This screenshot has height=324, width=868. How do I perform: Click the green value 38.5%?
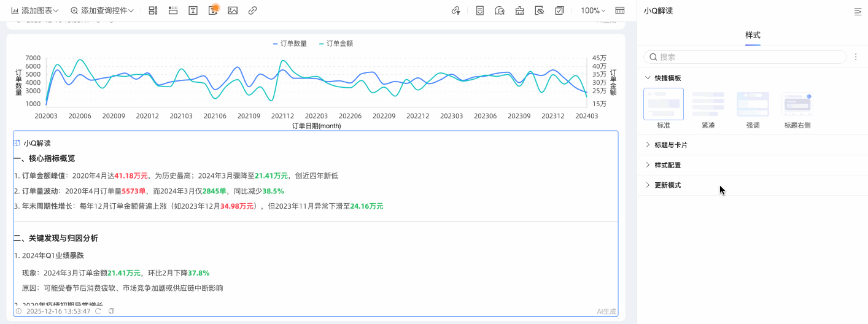click(273, 191)
